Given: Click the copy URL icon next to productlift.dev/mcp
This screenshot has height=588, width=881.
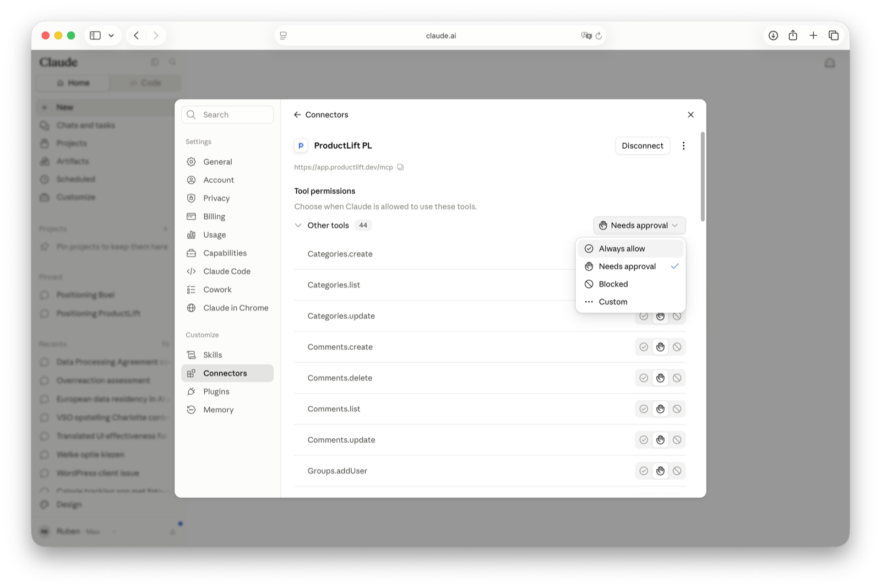Looking at the screenshot, I should coord(400,167).
